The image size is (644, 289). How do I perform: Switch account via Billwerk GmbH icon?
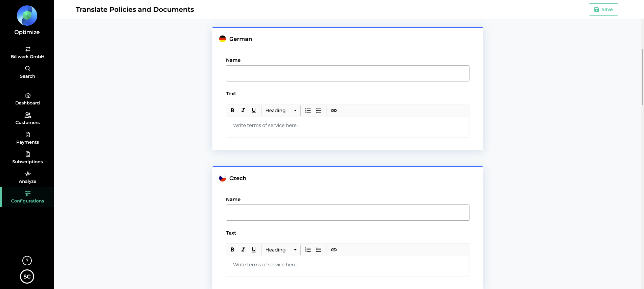pos(28,49)
